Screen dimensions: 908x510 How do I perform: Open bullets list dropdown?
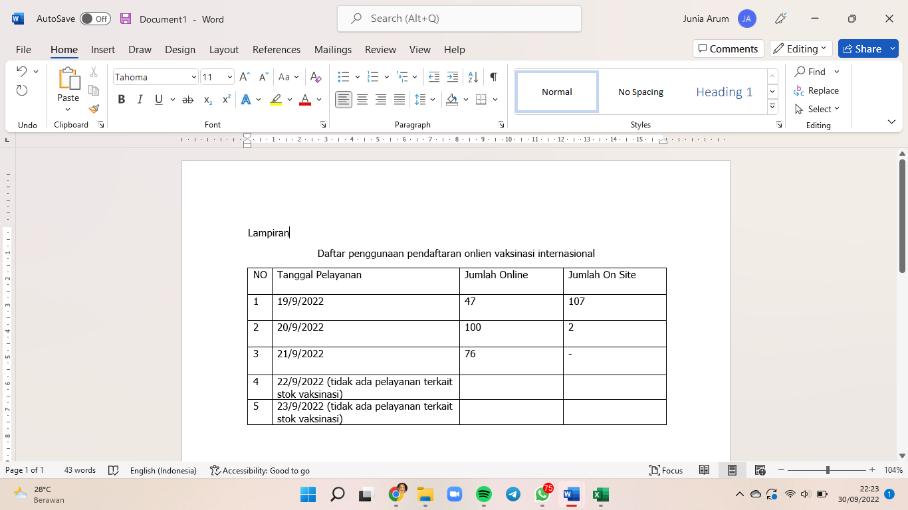(357, 77)
